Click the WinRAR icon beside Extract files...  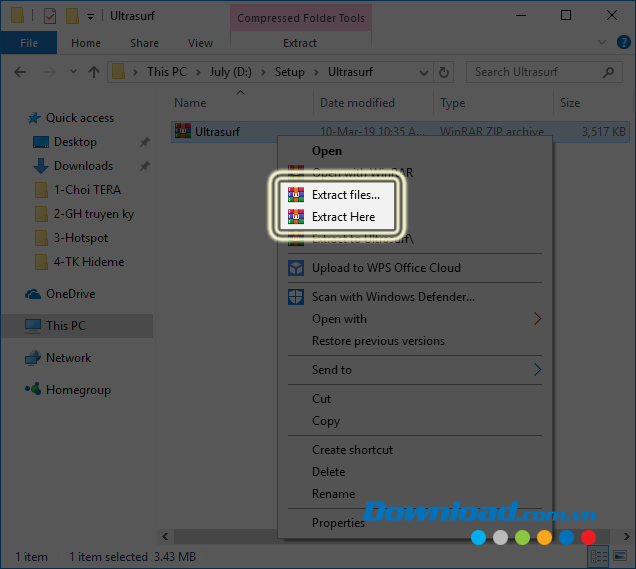[296, 195]
